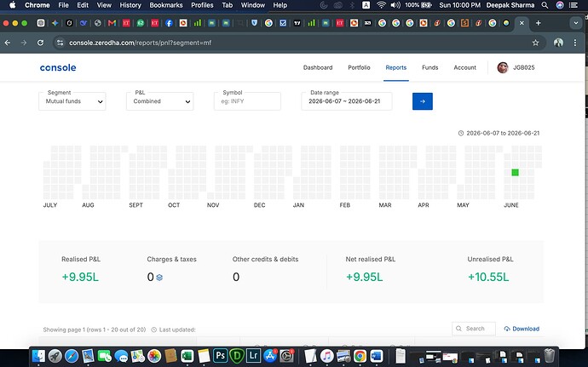
Task: Click the Symbol input field
Action: pos(247,101)
